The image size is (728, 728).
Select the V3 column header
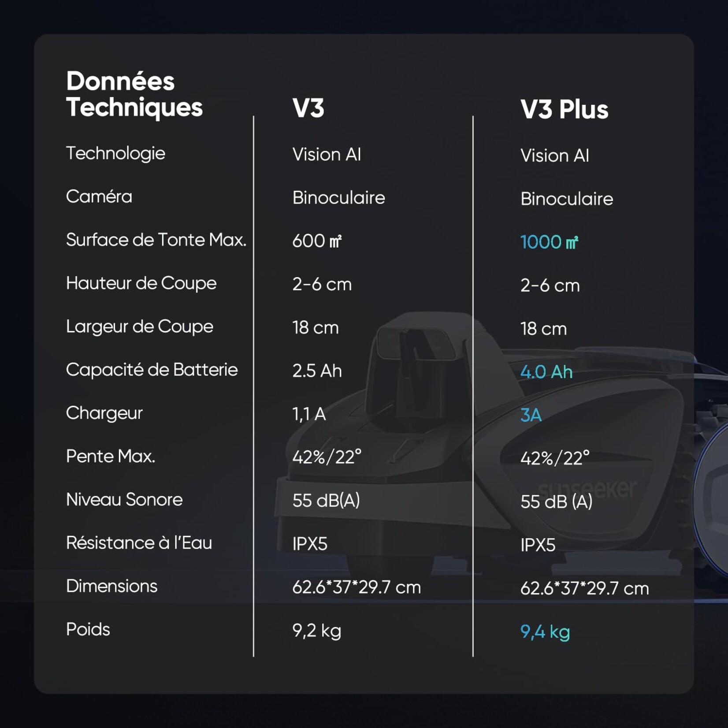click(308, 108)
